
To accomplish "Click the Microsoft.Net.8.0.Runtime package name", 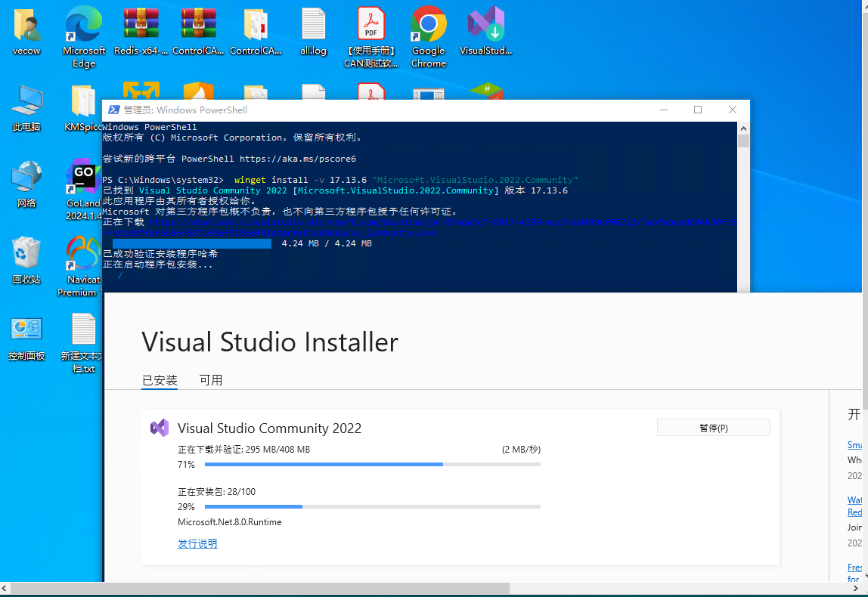I will pyautogui.click(x=229, y=521).
